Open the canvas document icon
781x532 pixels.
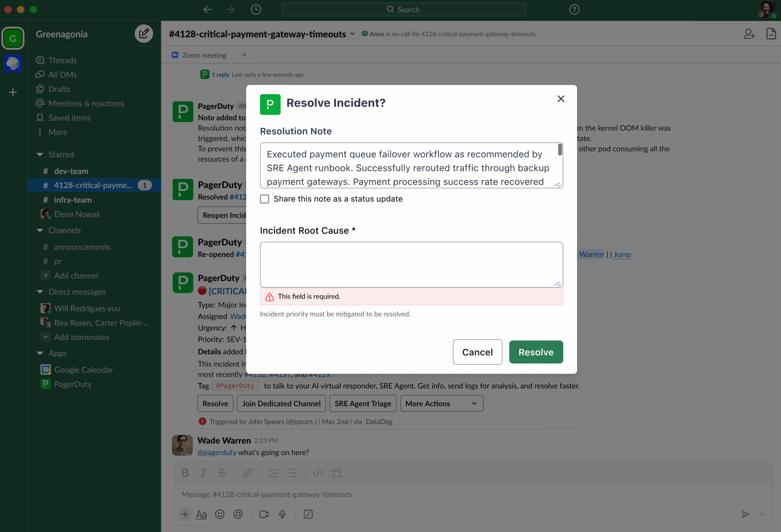[x=771, y=34]
